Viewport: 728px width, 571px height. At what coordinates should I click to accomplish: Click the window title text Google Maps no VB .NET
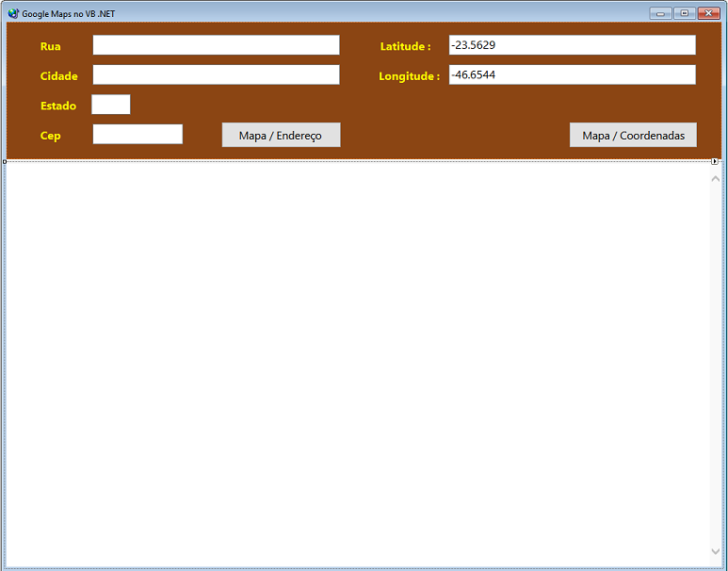tap(68, 14)
